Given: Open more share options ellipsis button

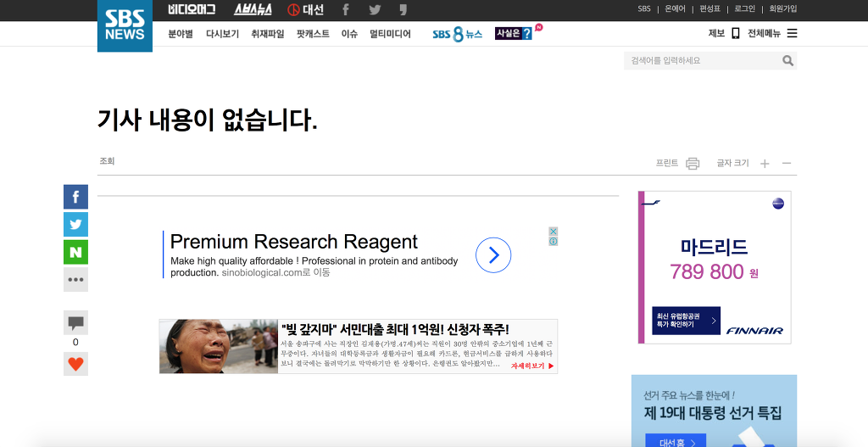Looking at the screenshot, I should [x=75, y=280].
